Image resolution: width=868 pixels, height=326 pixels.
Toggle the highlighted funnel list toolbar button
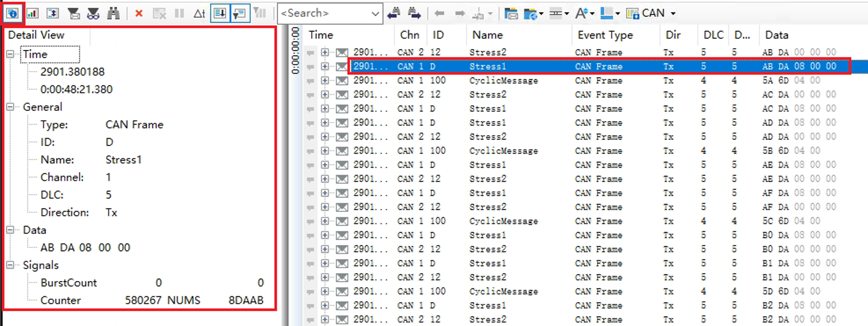pyautogui.click(x=240, y=13)
